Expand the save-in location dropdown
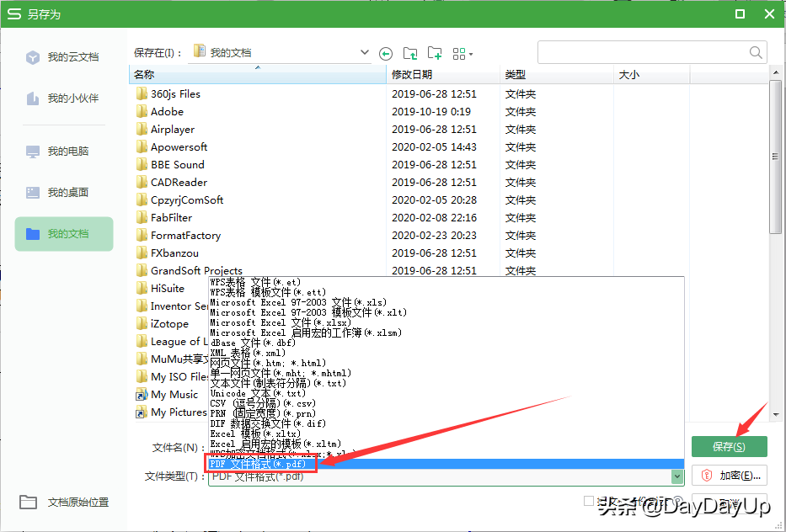 (x=365, y=52)
